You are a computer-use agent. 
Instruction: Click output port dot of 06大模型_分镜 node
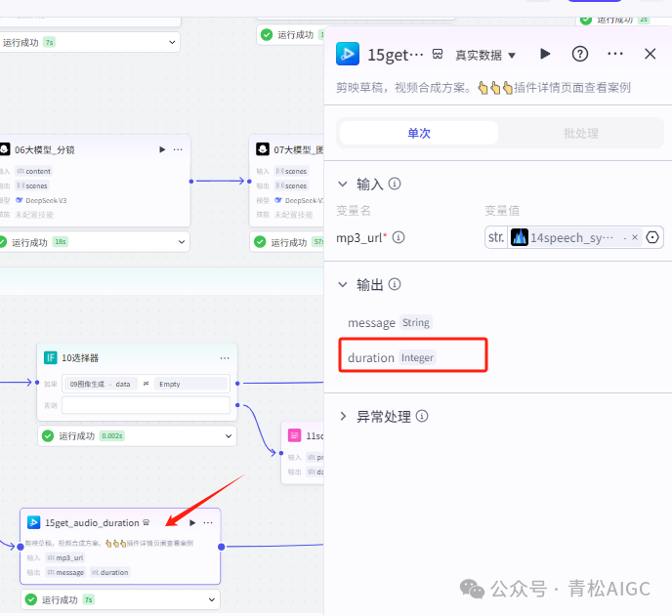pyautogui.click(x=191, y=182)
